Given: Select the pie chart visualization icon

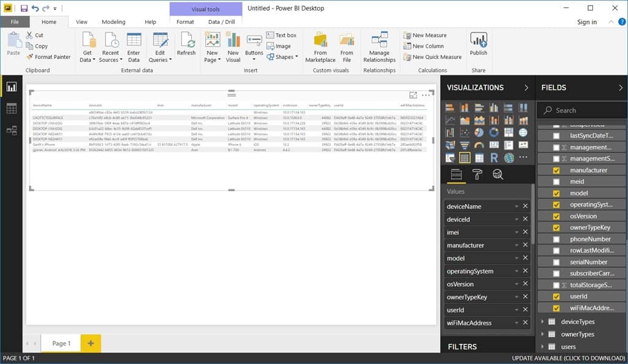Looking at the screenshot, I should (479, 132).
